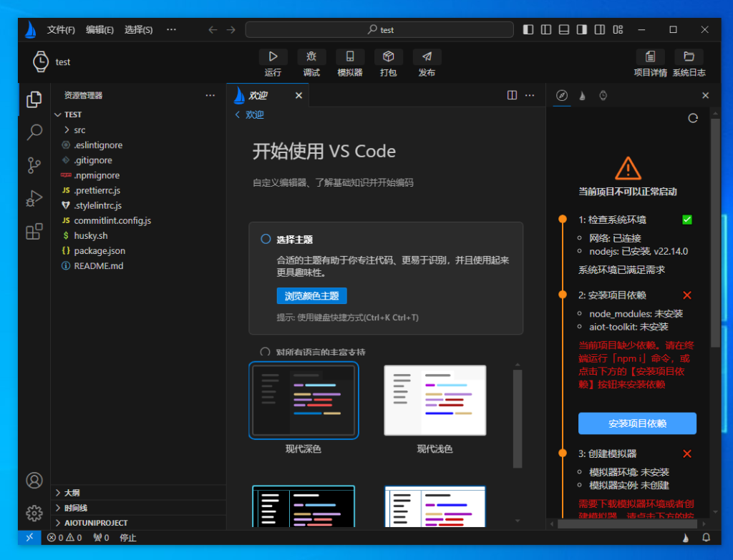Open the overflow menu ellipsis in the title bar
The image size is (733, 560).
point(172,30)
